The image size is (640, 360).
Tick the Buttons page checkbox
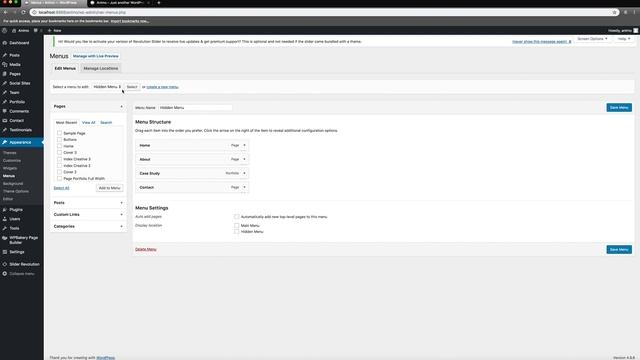60,140
